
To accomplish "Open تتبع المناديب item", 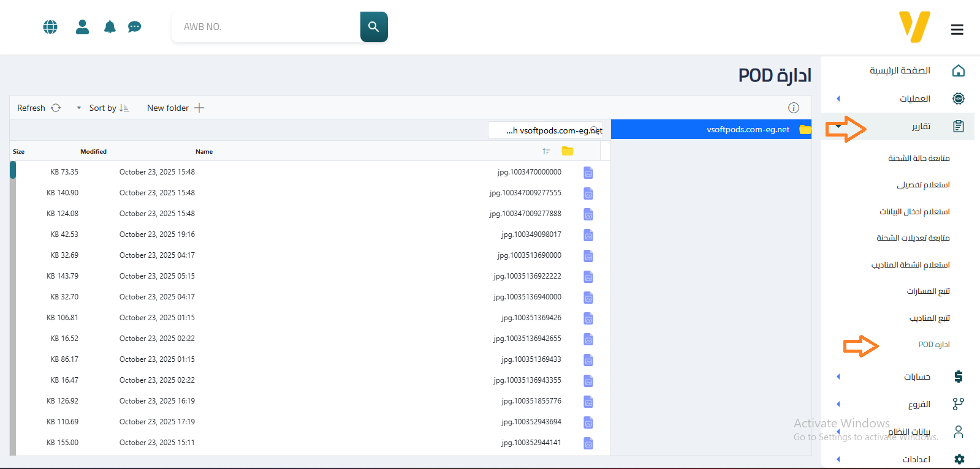I will 929,318.
